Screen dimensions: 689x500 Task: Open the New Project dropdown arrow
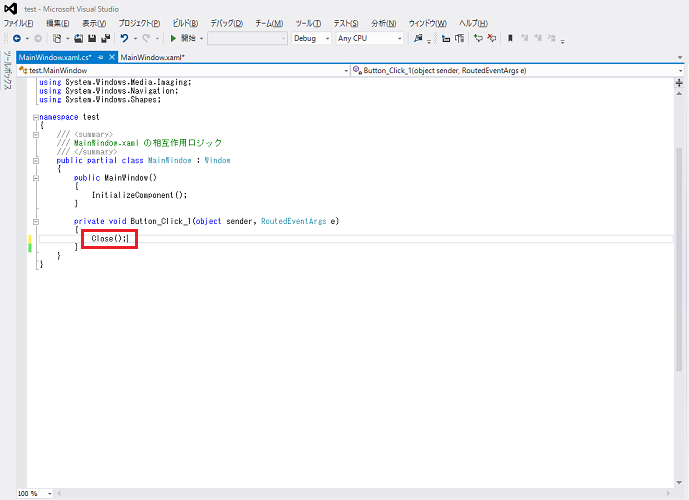pyautogui.click(x=68, y=39)
